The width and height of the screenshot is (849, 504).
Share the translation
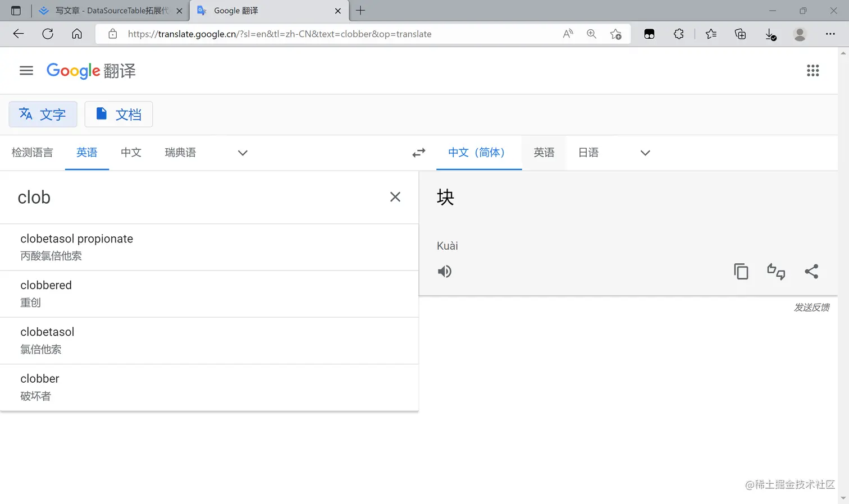click(811, 272)
